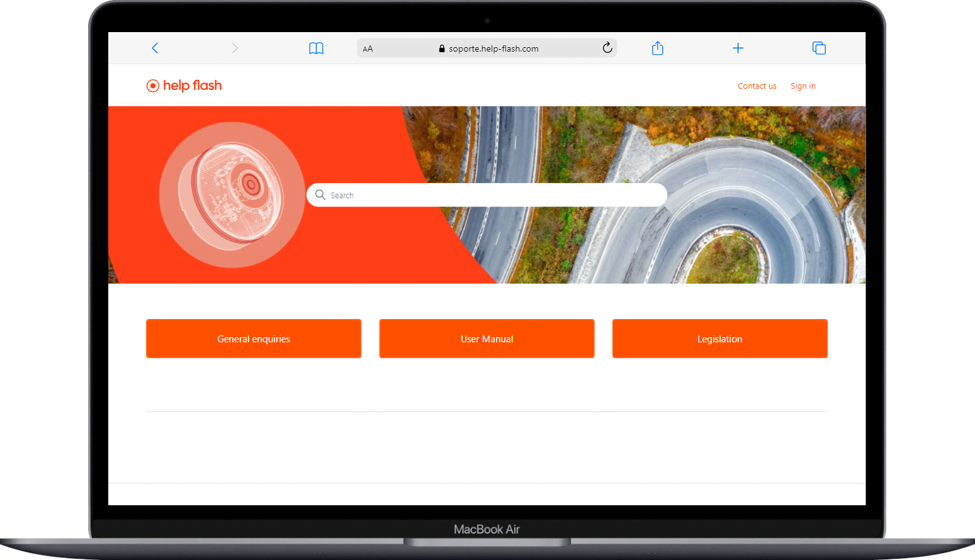Focus the soporte.help-flash.com address bar

click(487, 48)
